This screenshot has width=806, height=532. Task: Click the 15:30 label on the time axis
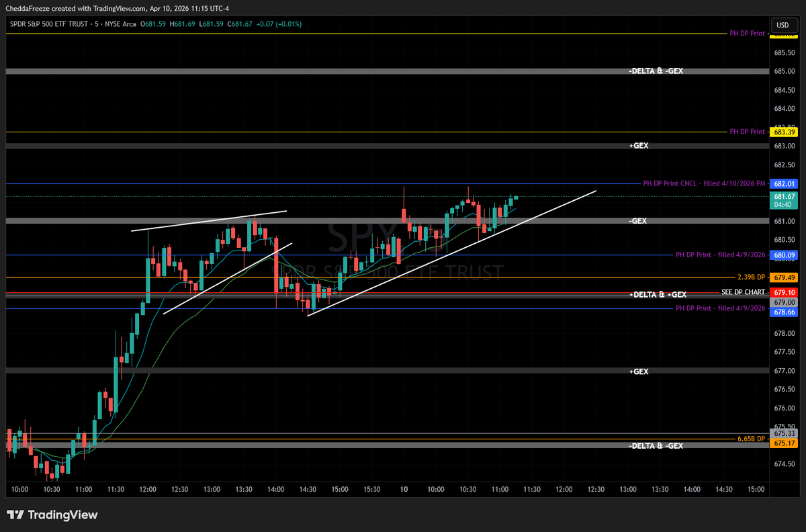click(x=372, y=490)
